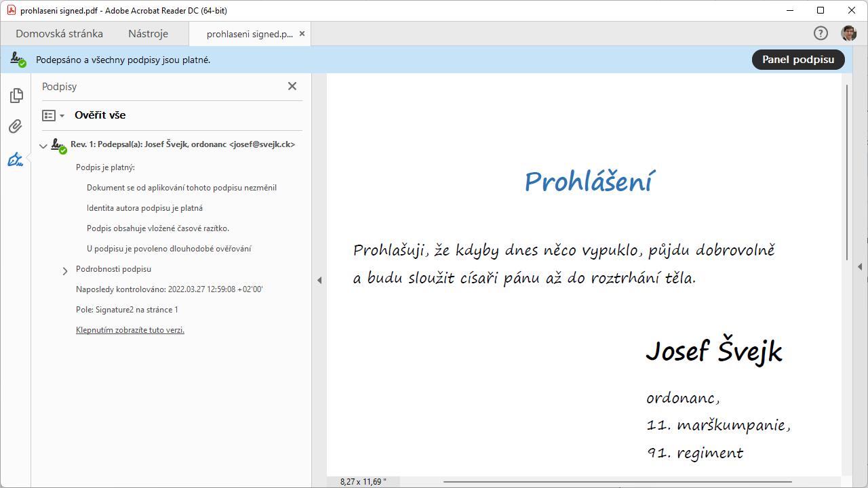Collapse left navigation pane with arrow
Image resolution: width=868 pixels, height=488 pixels.
click(x=319, y=280)
